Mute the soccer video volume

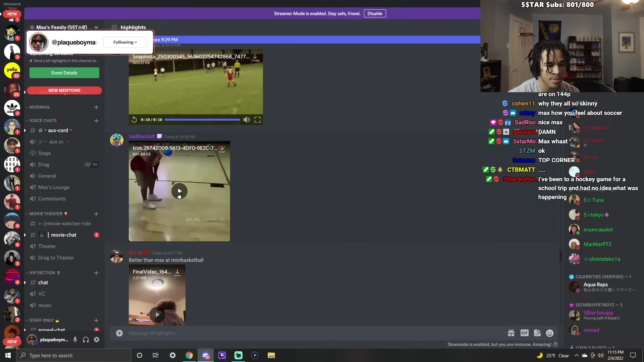pyautogui.click(x=247, y=120)
